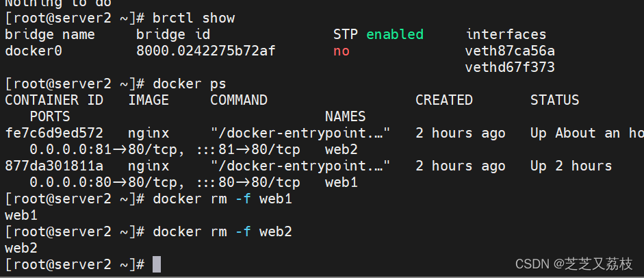Click the terminal cursor at the last prompt
This screenshot has width=644, height=278.
coord(157,264)
